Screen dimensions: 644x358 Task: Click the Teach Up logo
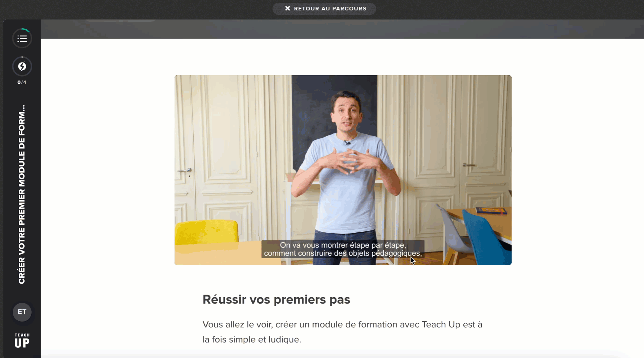[22, 340]
